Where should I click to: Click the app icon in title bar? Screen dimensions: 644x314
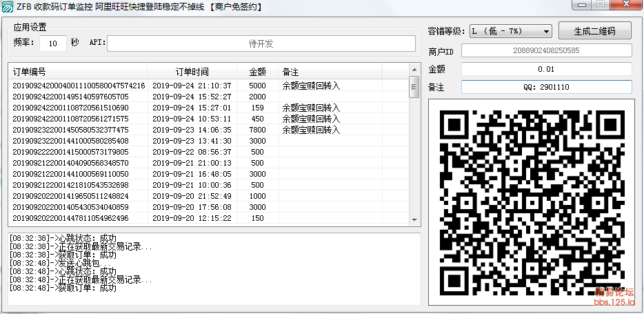(x=7, y=6)
